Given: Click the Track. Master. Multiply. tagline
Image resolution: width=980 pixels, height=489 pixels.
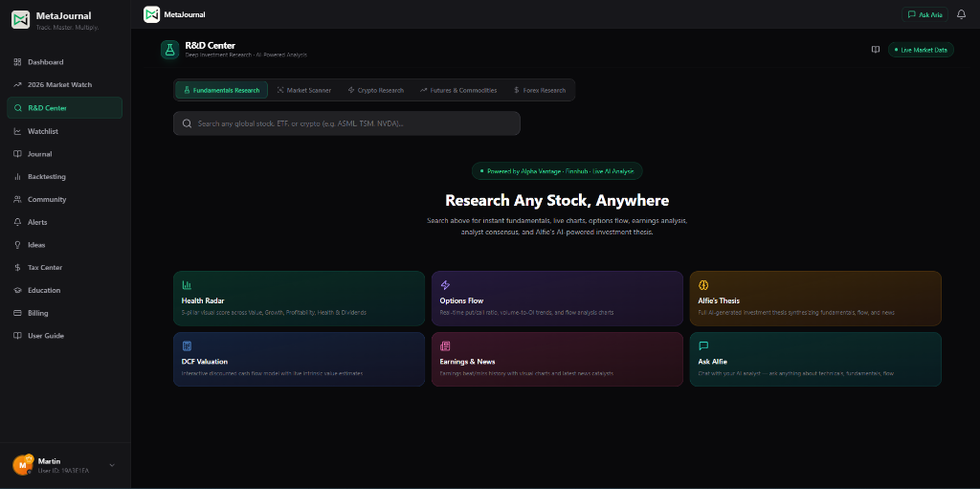Looking at the screenshot, I should tap(68, 28).
